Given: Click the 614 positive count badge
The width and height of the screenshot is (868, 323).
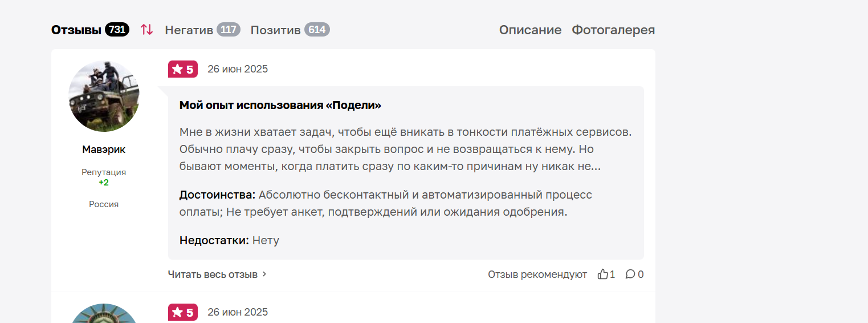Looking at the screenshot, I should pyautogui.click(x=317, y=30).
